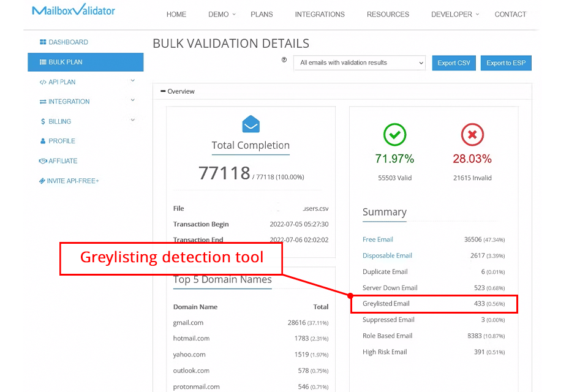588x392 pixels.
Task: Open the validation results filter dropdown
Action: [x=360, y=63]
